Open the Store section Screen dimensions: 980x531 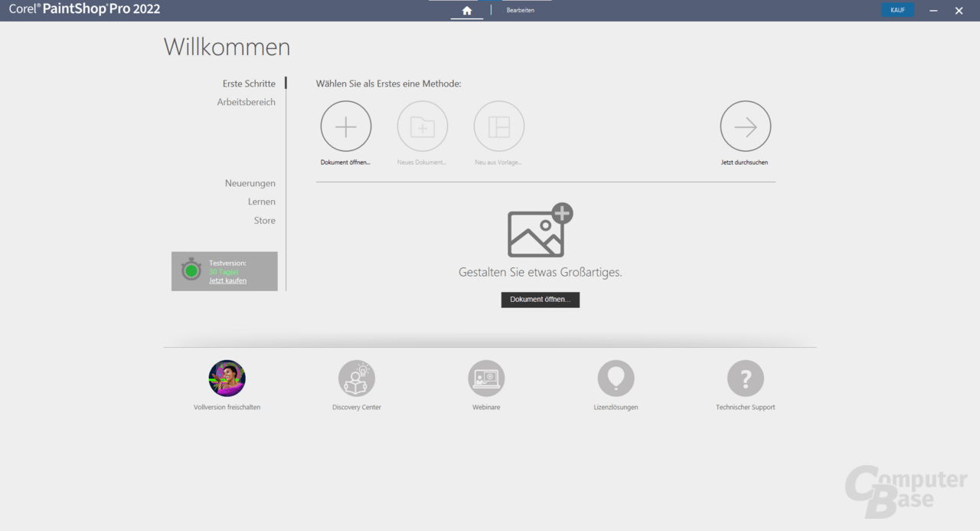pos(264,220)
